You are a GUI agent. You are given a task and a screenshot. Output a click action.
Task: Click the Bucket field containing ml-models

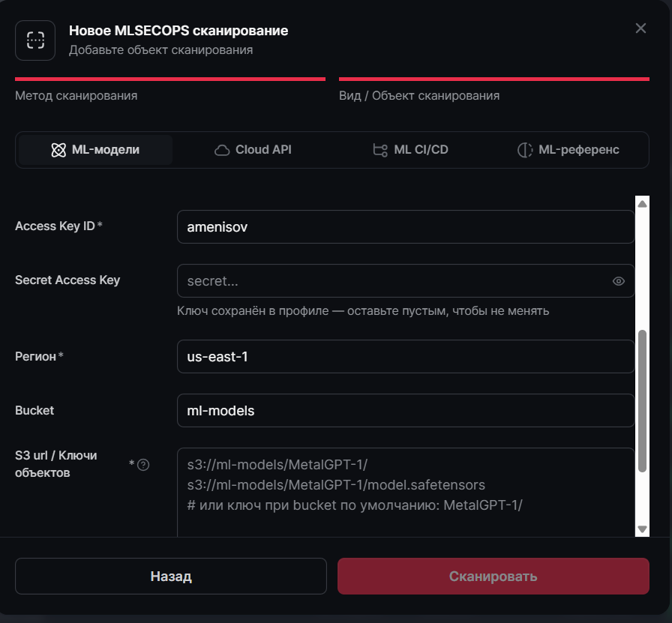(406, 411)
